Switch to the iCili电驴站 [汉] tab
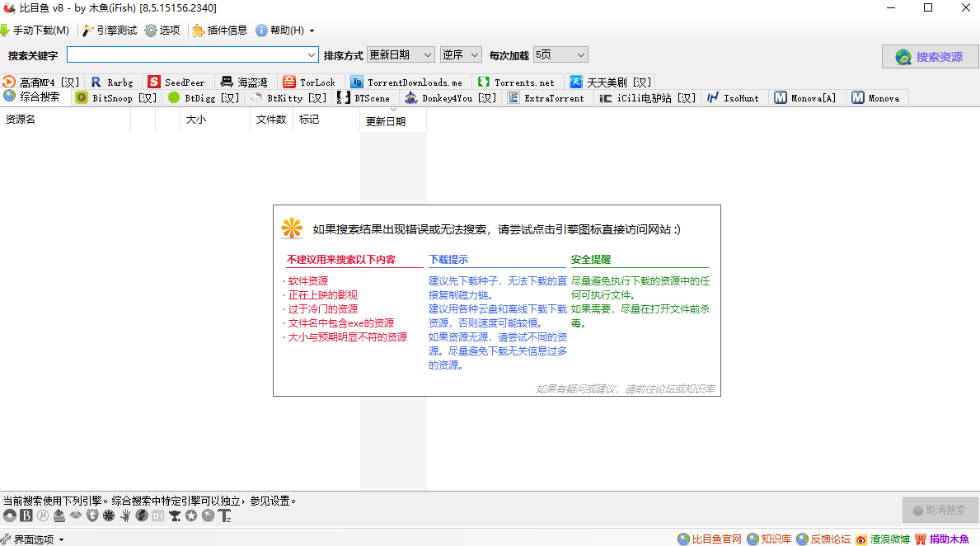 point(648,98)
